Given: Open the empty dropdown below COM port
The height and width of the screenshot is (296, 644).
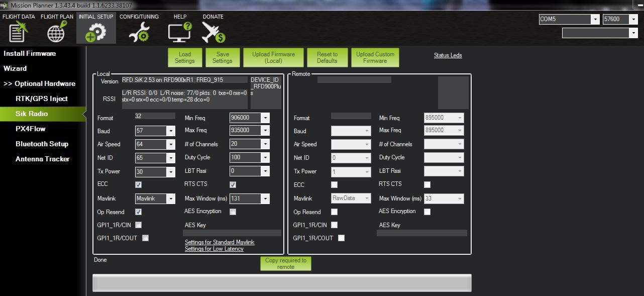Looking at the screenshot, I should point(600,33).
